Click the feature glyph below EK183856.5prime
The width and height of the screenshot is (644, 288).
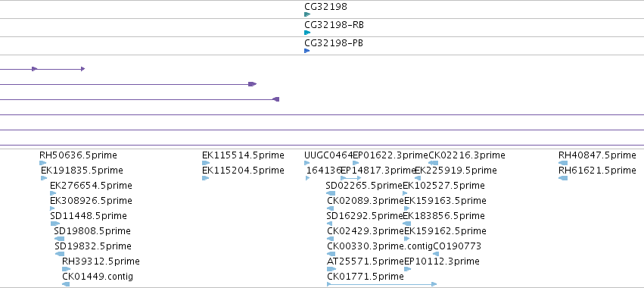[x=406, y=224]
